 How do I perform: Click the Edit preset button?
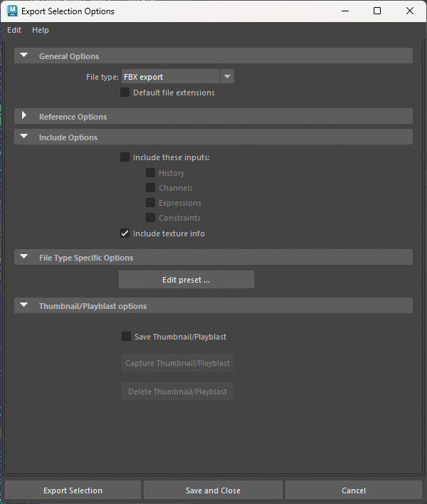186,280
